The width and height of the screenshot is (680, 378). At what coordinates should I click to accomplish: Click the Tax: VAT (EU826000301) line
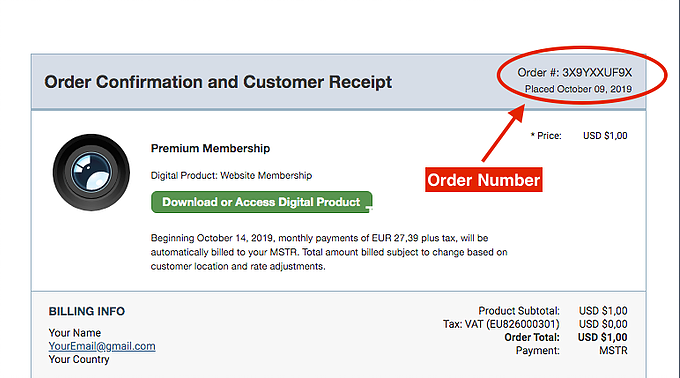(x=501, y=324)
